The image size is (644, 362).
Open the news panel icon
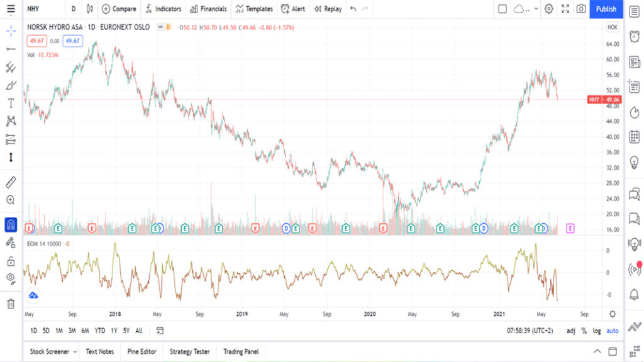tap(634, 62)
